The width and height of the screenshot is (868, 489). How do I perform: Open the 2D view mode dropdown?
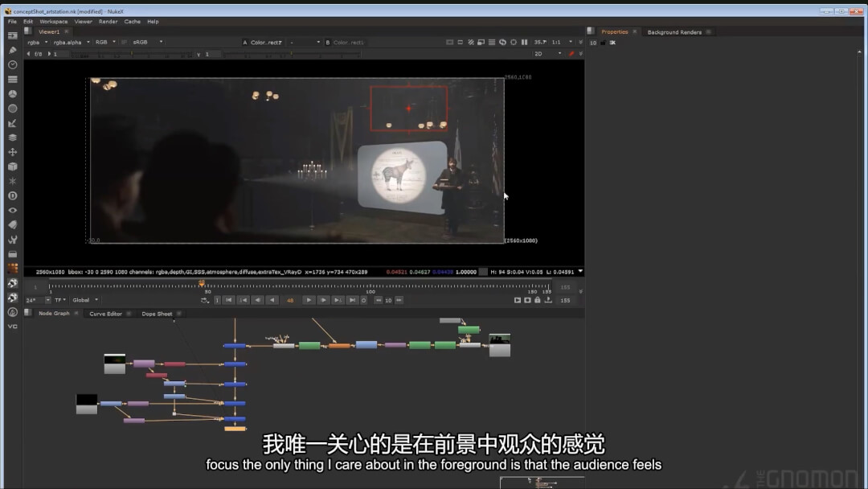(547, 54)
